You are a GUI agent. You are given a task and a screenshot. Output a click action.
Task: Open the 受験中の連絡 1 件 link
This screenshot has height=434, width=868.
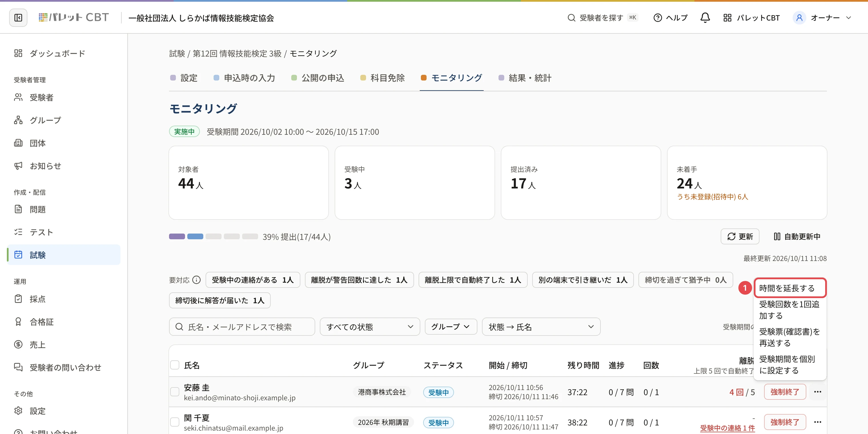(x=727, y=428)
